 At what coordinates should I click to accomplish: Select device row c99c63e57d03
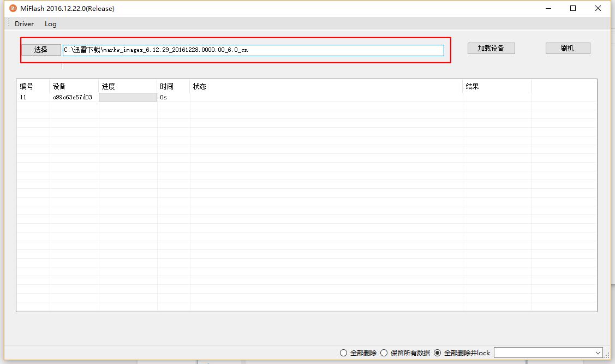(73, 97)
